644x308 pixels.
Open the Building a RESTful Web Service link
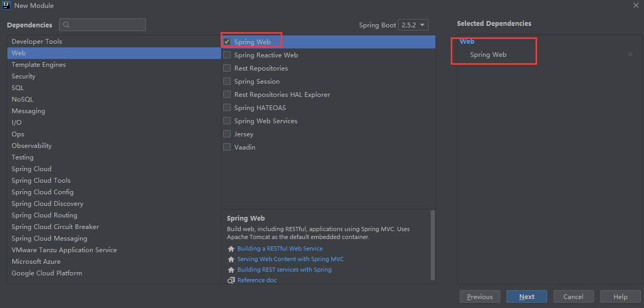280,249
